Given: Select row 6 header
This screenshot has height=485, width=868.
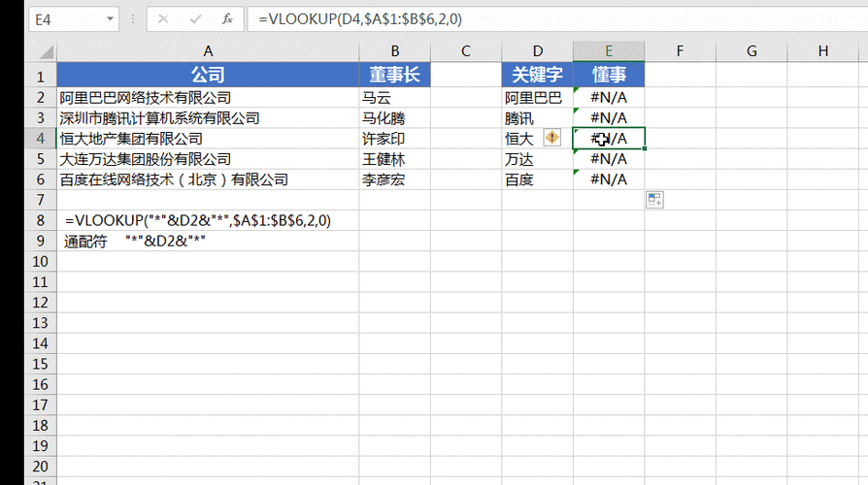Looking at the screenshot, I should coord(41,179).
